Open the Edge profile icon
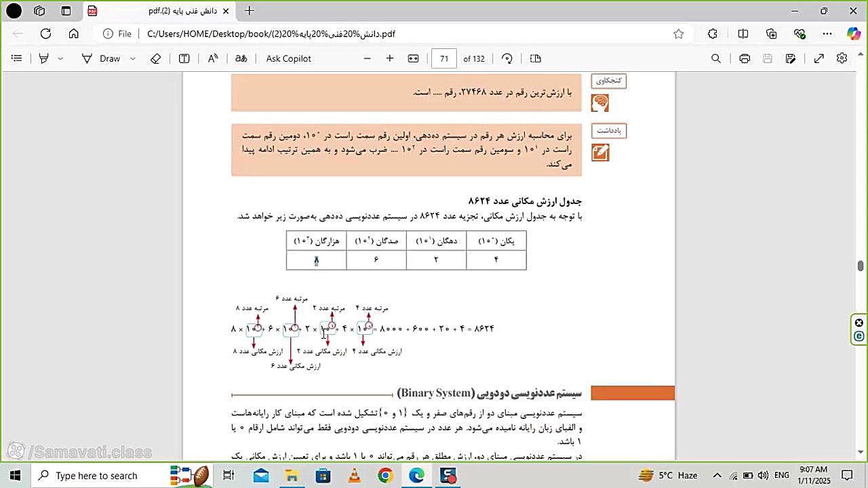 pos(14,11)
